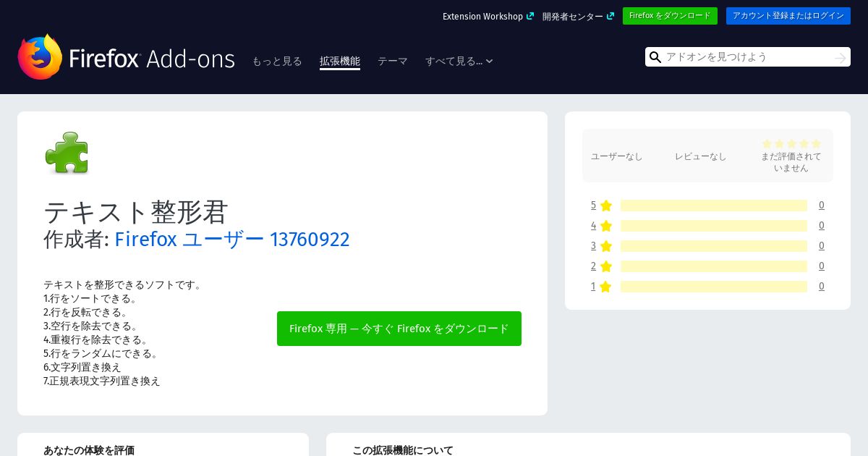This screenshot has height=456, width=868.
Task: Click the 0 count for 3 stars
Action: pos(822,246)
